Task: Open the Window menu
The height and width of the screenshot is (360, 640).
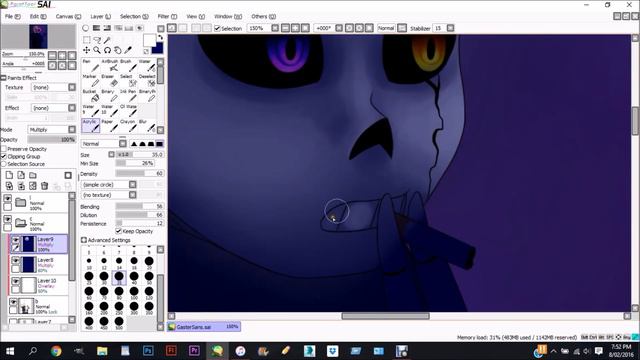Action: pos(228,16)
